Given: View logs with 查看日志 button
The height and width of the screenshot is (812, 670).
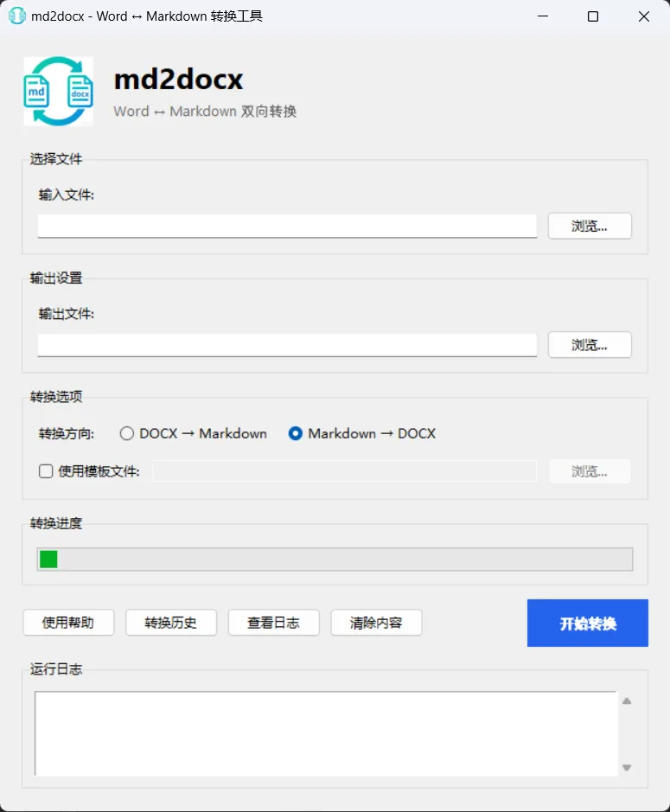Looking at the screenshot, I should point(273,623).
